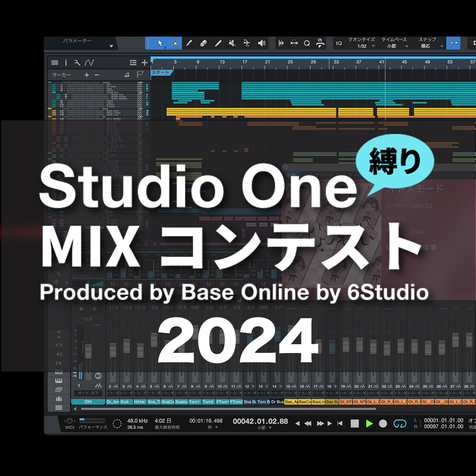Click the MIDI monitor icon in transport
Screen dimensions: 476x476
[x=70, y=421]
